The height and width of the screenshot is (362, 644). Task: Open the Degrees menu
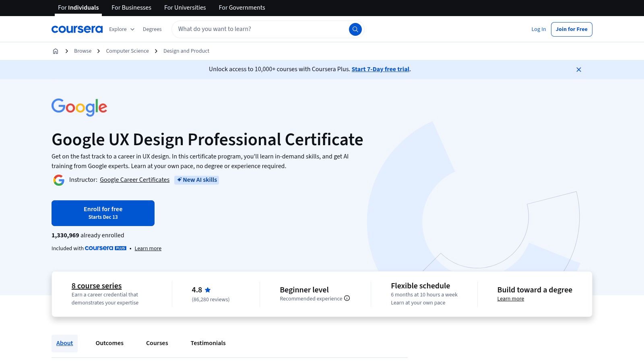tap(152, 29)
